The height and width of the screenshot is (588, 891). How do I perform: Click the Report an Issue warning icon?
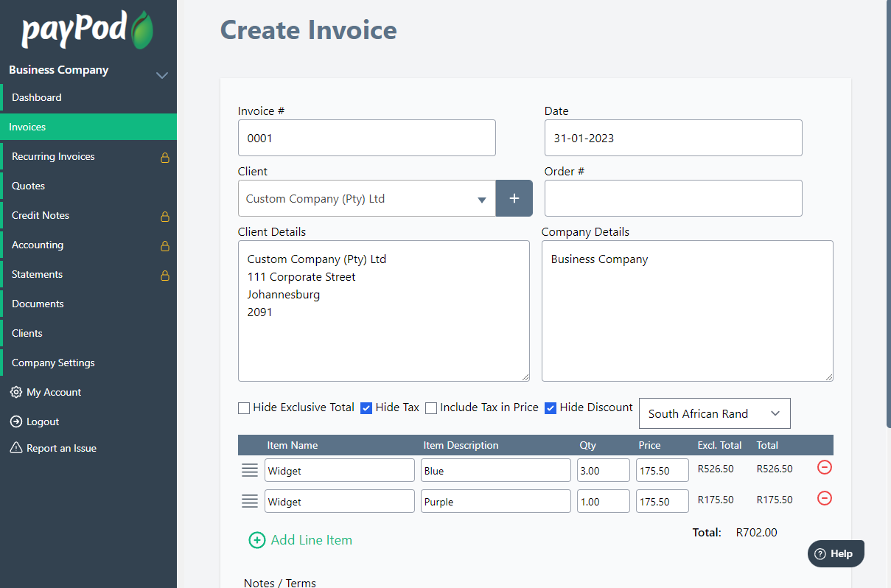pyautogui.click(x=16, y=448)
